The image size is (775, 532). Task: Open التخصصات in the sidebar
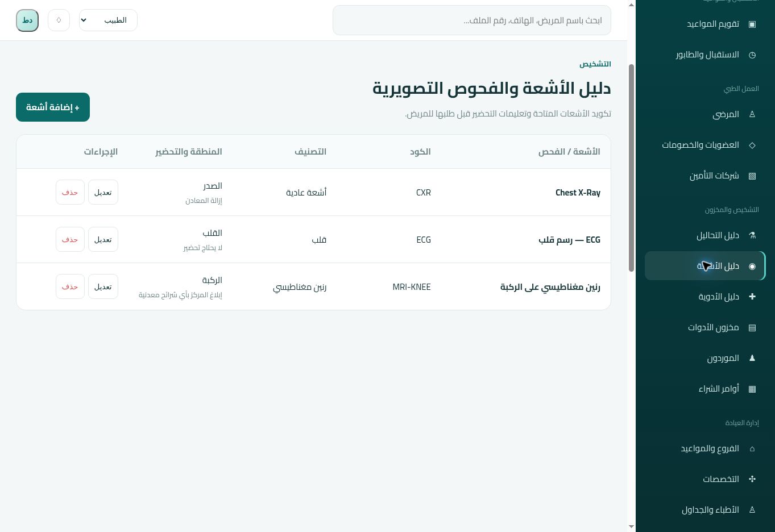tap(705, 479)
